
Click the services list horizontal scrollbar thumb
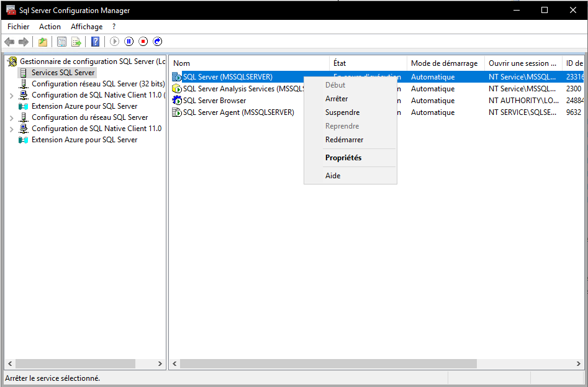[328, 364]
